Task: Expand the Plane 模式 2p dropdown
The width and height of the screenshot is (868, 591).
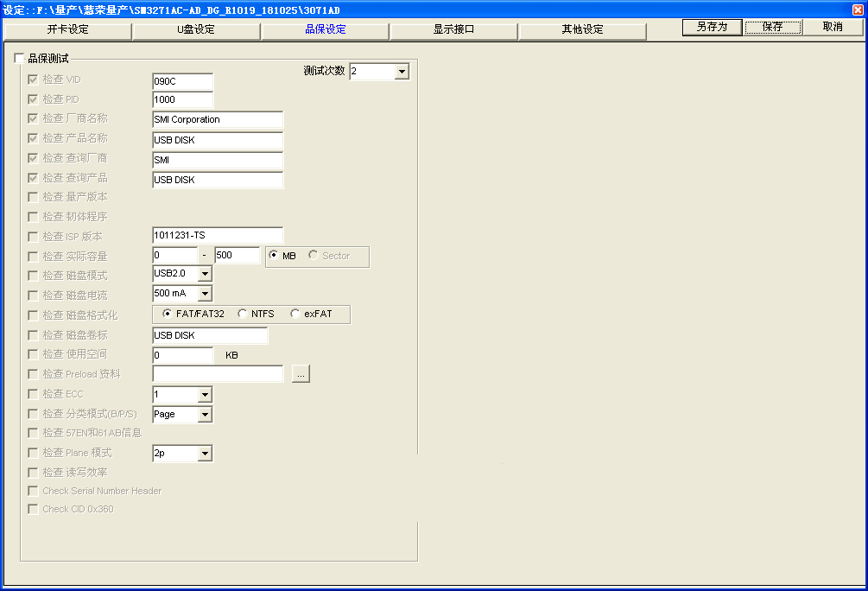Action: click(205, 454)
